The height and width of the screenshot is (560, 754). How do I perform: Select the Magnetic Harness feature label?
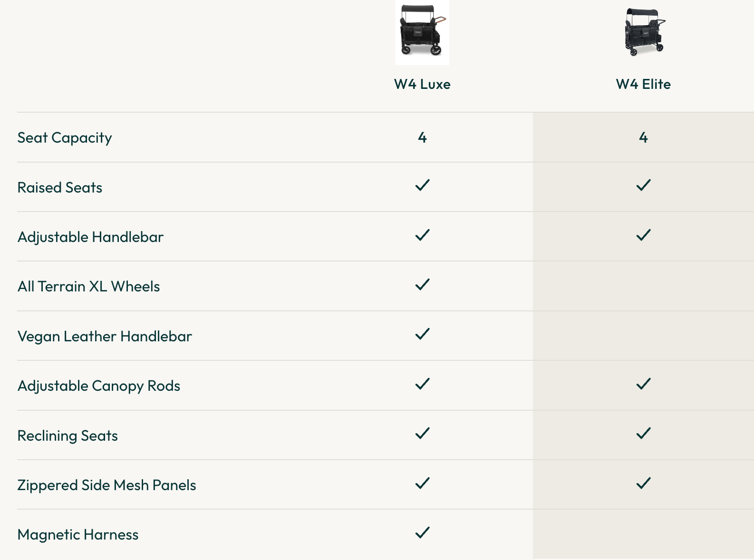[78, 535]
